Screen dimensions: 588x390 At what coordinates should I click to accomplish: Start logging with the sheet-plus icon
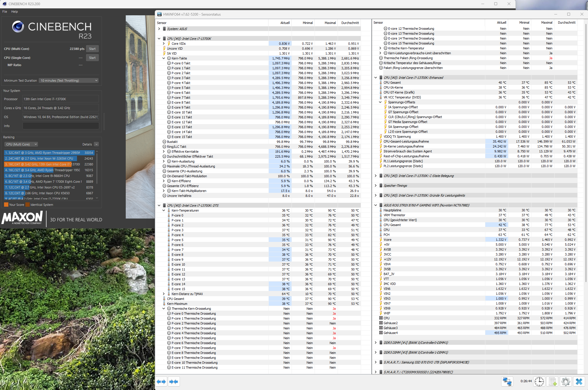[x=553, y=381]
